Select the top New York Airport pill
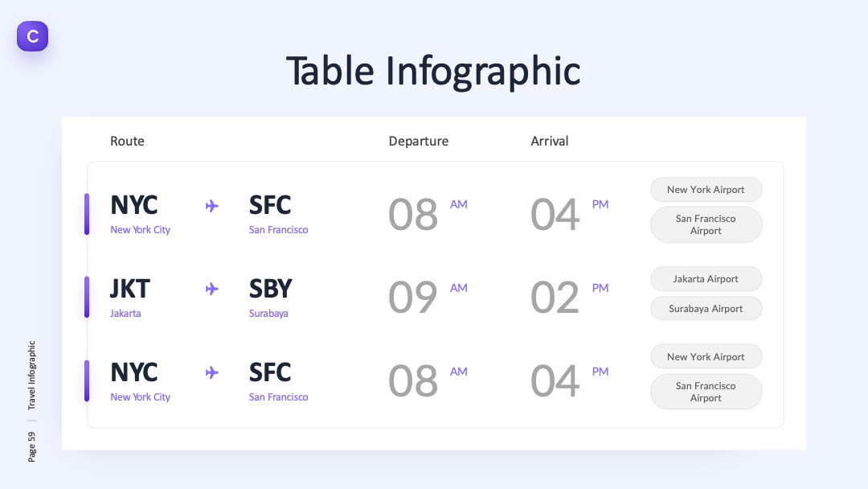The image size is (868, 489). click(x=706, y=189)
